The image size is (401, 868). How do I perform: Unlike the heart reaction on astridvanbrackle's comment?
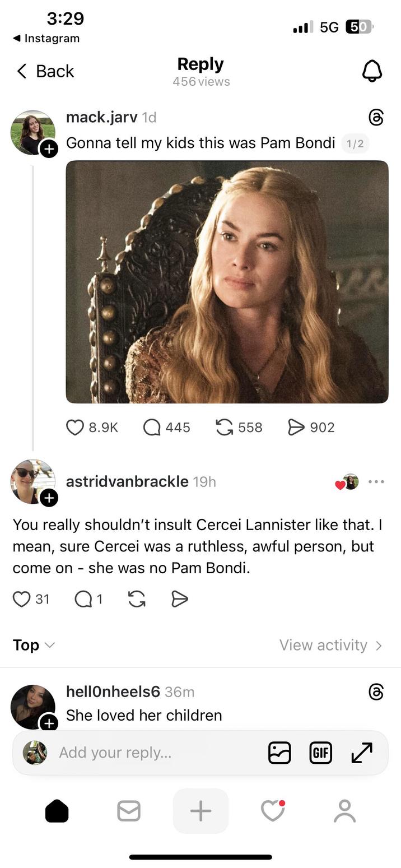pyautogui.click(x=341, y=484)
